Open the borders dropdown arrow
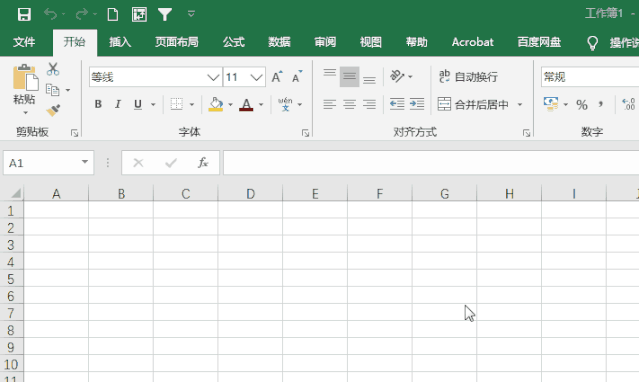The width and height of the screenshot is (639, 382). click(x=192, y=105)
